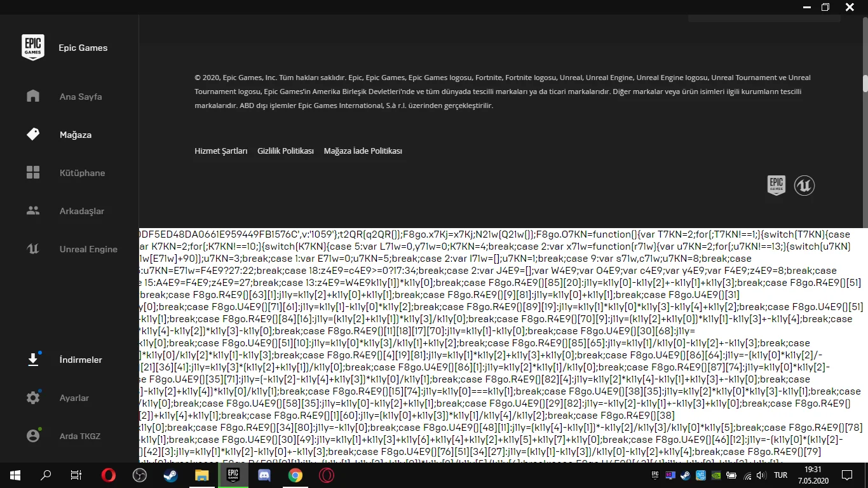Click the home icon beside Ana Sayfa
Viewport: 868px width, 488px height.
[x=33, y=96]
